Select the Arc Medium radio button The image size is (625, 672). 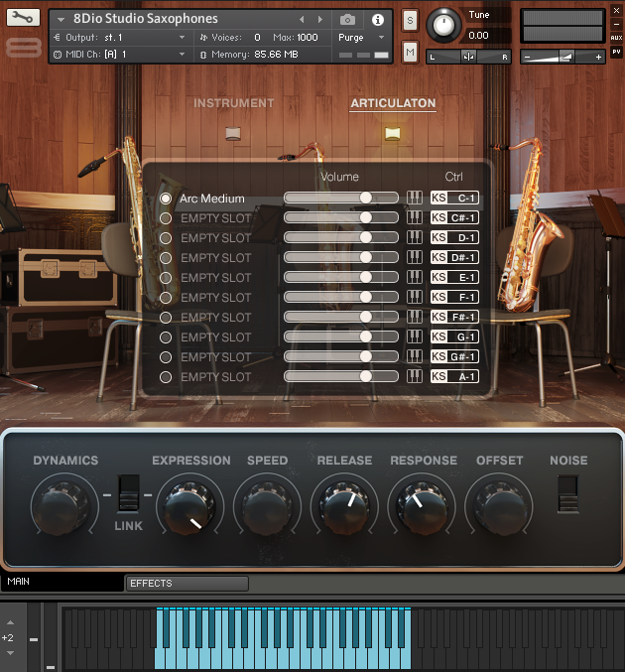(x=166, y=199)
